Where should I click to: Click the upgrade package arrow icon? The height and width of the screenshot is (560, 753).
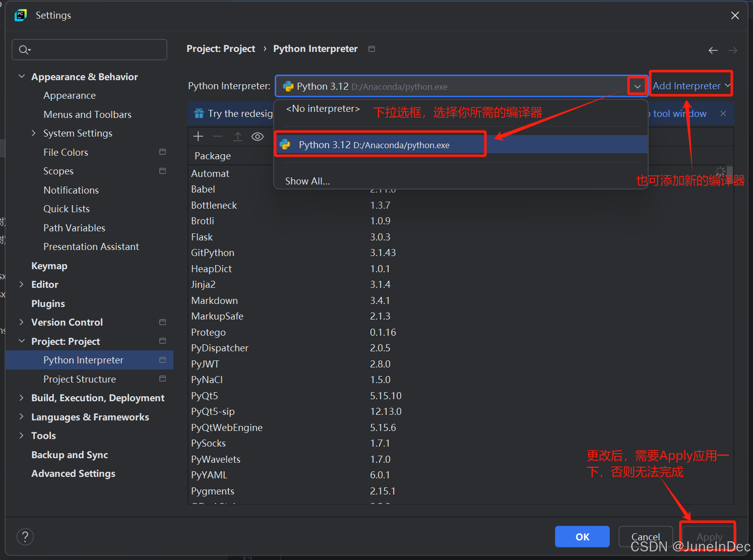(x=238, y=137)
